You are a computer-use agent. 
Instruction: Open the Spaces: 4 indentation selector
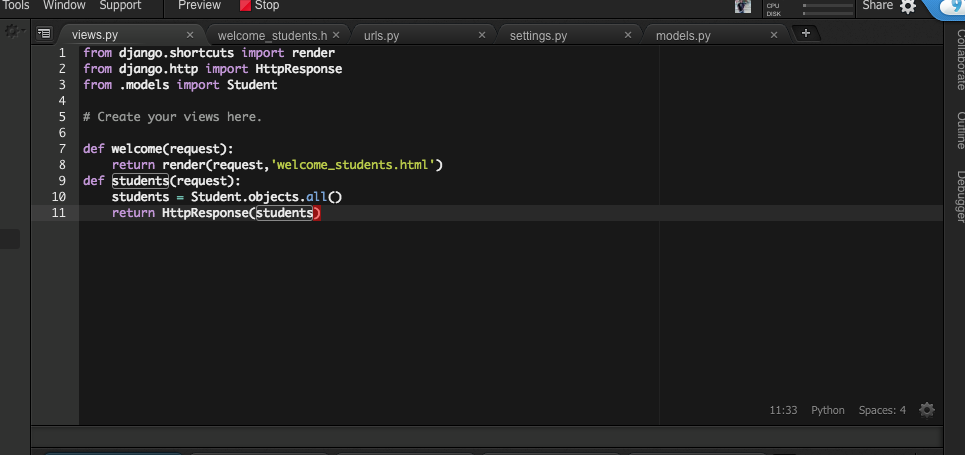click(881, 410)
